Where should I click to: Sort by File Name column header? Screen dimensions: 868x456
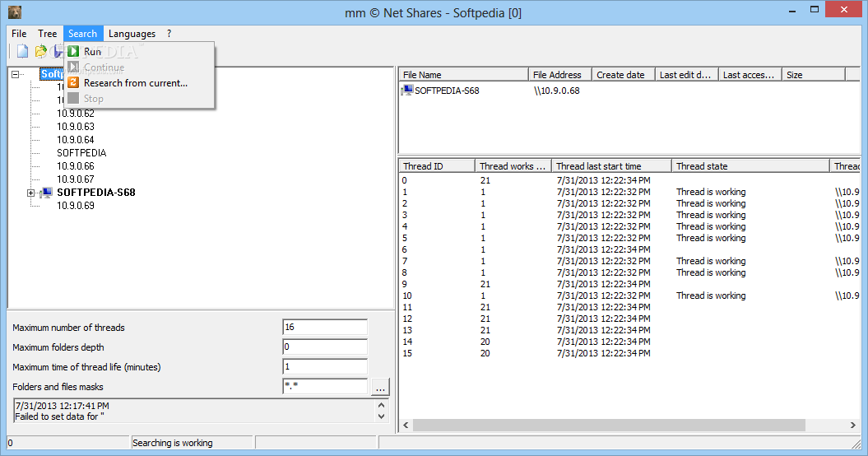[464, 75]
